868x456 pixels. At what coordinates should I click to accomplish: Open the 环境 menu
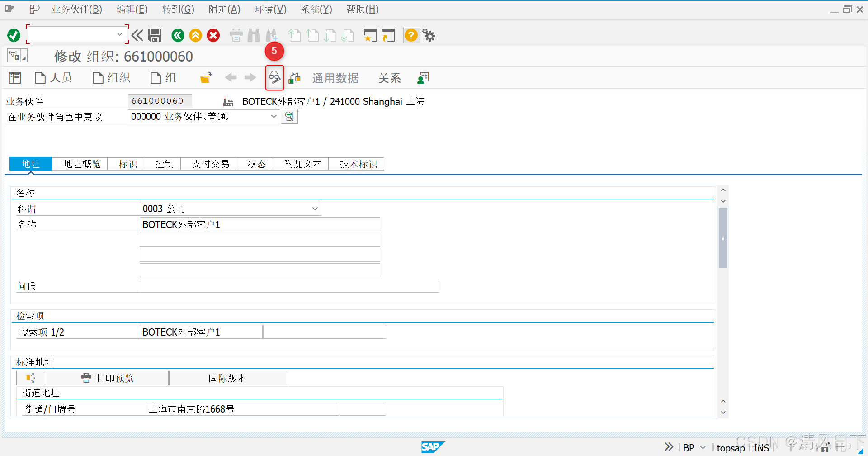(x=270, y=9)
